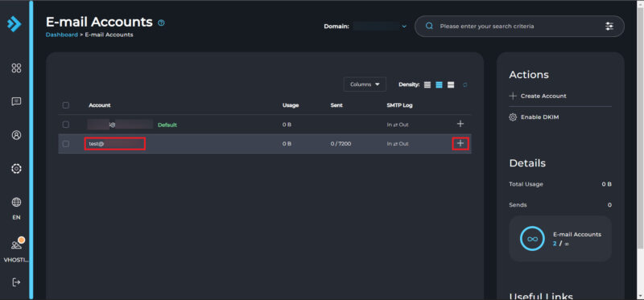Click the Default label on first account
The height and width of the screenshot is (300, 644).
167,125
